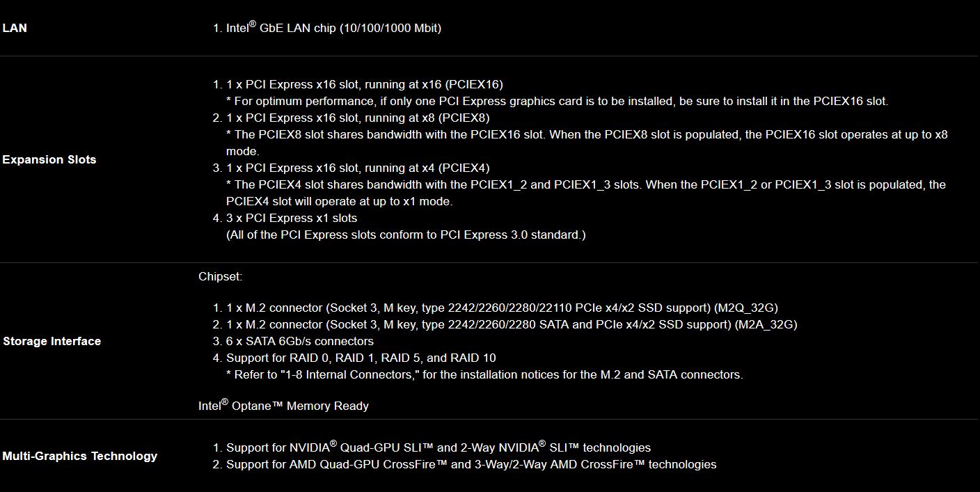Click the PCIEX4 shares bandwidth note
Image resolution: width=980 pixels, height=492 pixels.
point(585,185)
